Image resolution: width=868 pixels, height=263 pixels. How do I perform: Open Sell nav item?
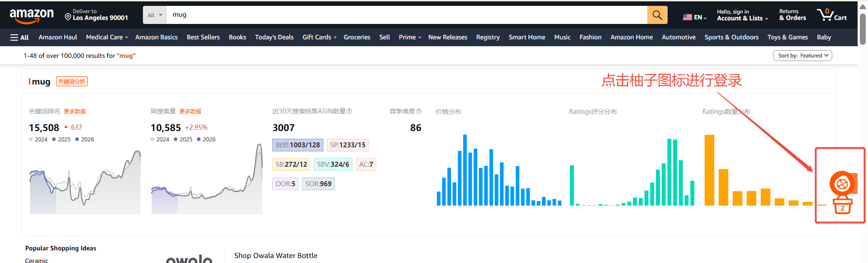coord(384,37)
